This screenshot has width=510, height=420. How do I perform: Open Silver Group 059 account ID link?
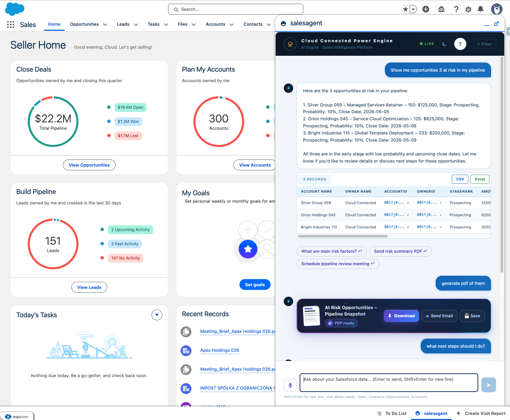[396, 203]
